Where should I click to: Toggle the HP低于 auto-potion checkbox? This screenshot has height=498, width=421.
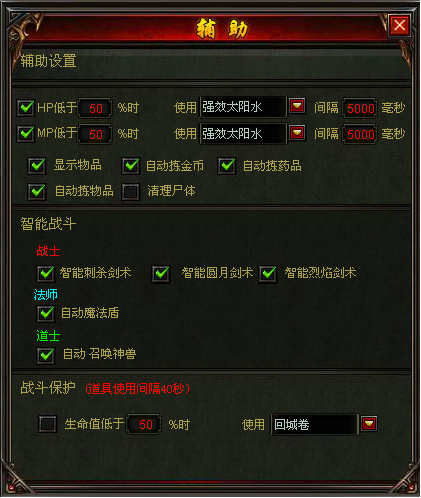[x=26, y=108]
